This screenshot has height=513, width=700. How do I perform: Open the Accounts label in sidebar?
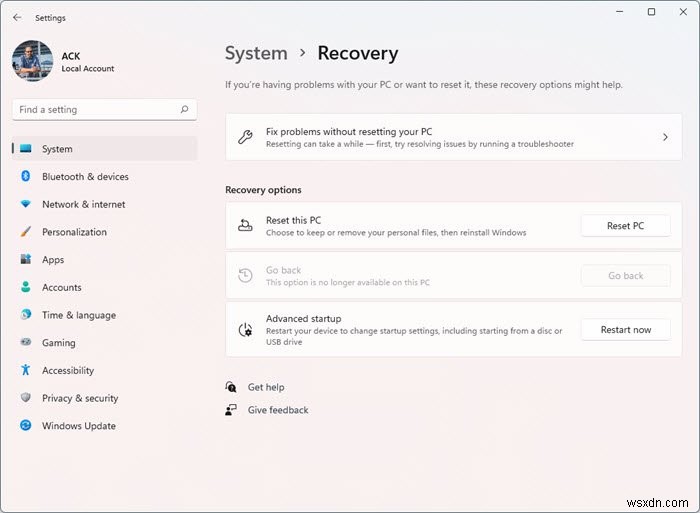coord(62,288)
